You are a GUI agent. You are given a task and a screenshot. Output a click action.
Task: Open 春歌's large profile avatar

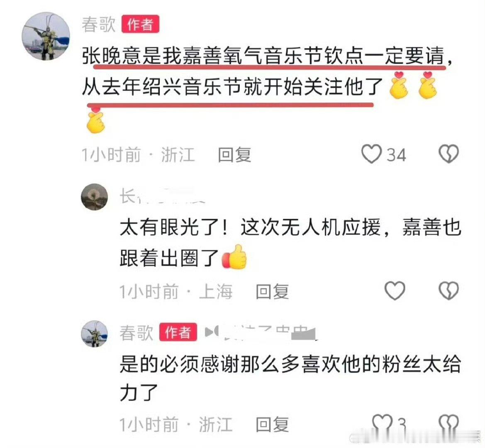[x=46, y=36]
